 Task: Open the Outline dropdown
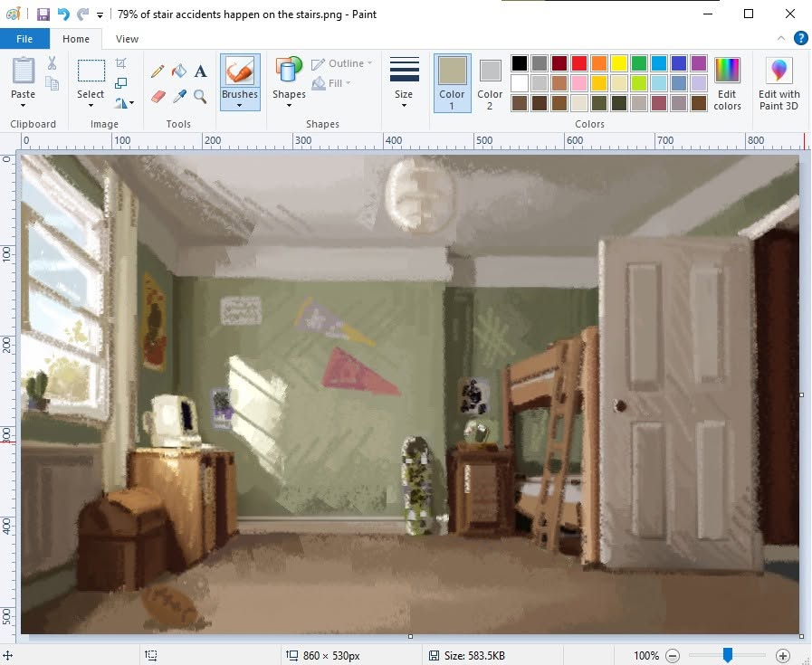[342, 63]
